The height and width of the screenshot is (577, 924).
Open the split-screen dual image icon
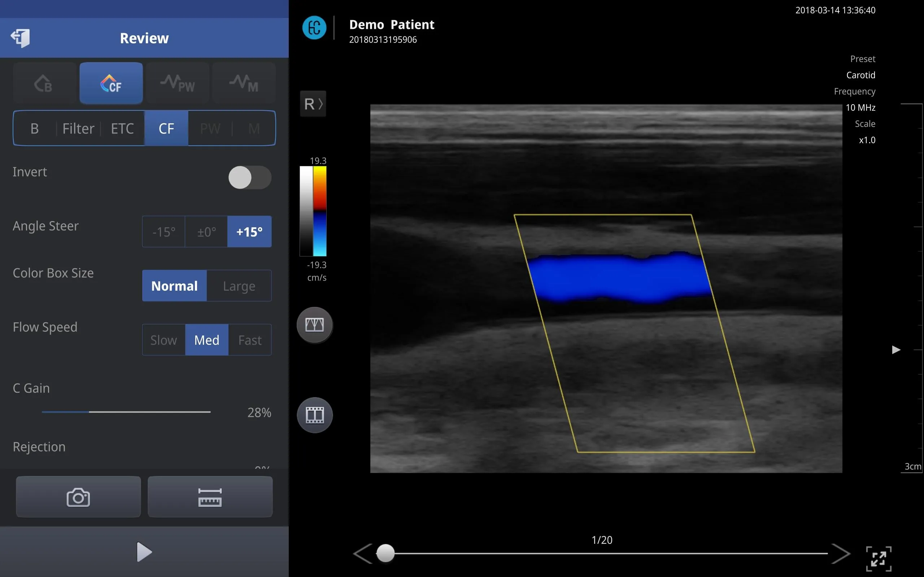click(314, 325)
